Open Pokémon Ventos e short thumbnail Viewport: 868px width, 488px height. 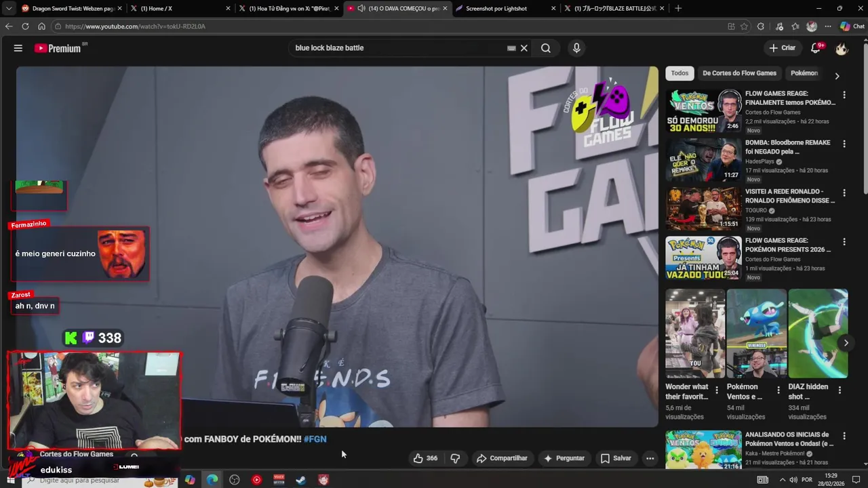[756, 333]
